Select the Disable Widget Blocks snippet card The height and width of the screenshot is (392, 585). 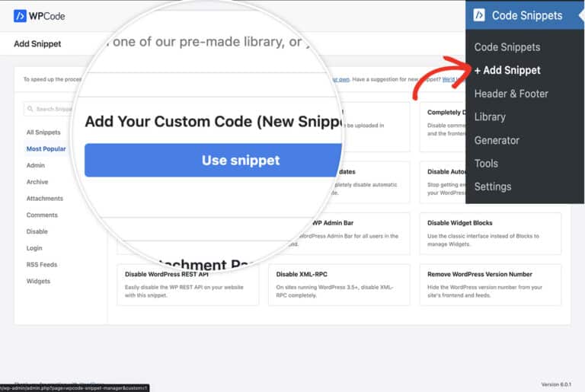[490, 232]
